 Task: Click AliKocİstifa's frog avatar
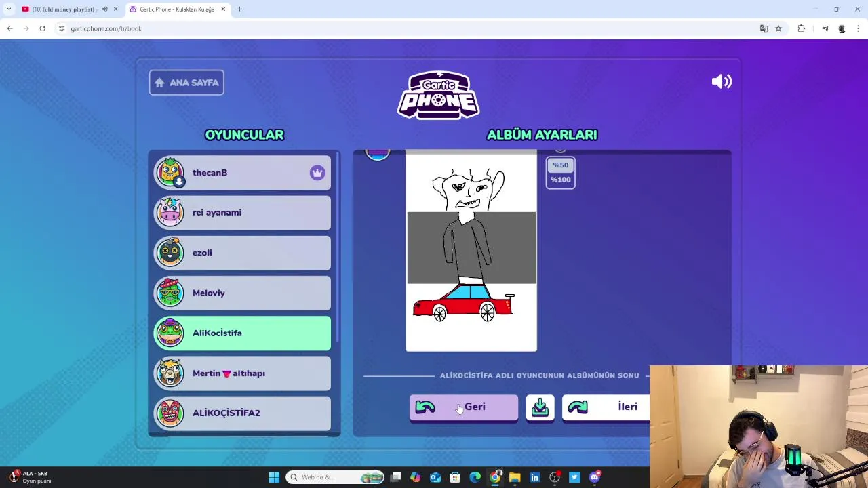click(170, 333)
